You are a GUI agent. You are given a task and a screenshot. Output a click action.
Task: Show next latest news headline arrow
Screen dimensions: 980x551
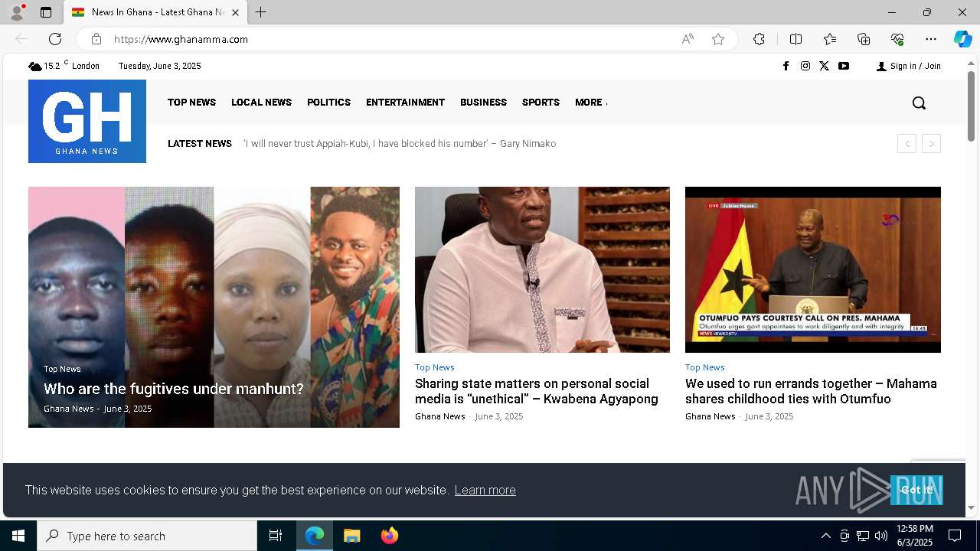click(931, 144)
